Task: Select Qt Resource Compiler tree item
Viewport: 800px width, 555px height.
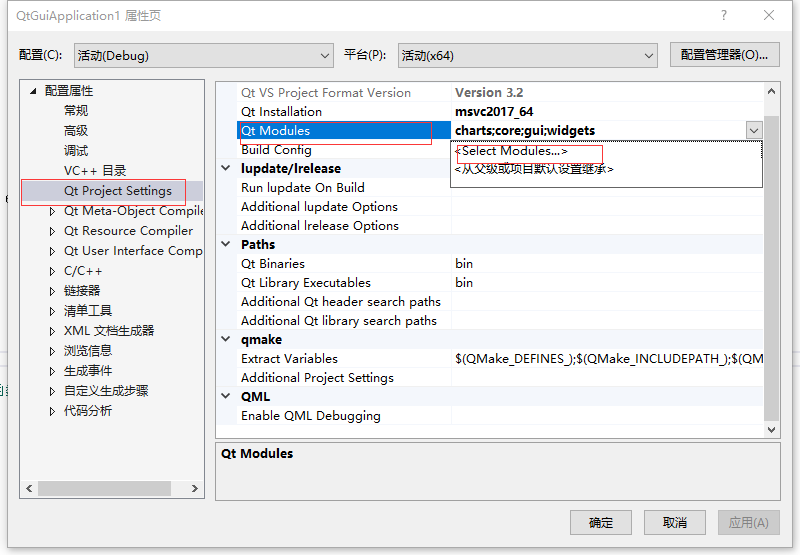Action: pyautogui.click(x=129, y=231)
